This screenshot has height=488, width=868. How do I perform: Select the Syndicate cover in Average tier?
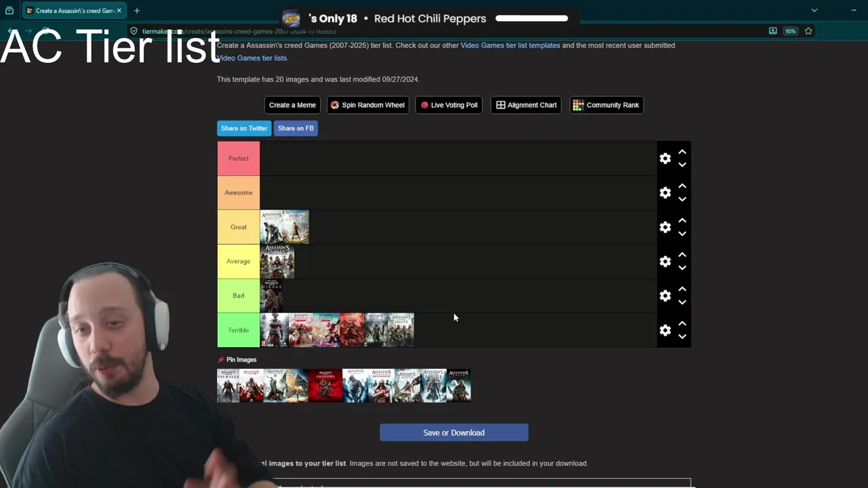tap(277, 262)
